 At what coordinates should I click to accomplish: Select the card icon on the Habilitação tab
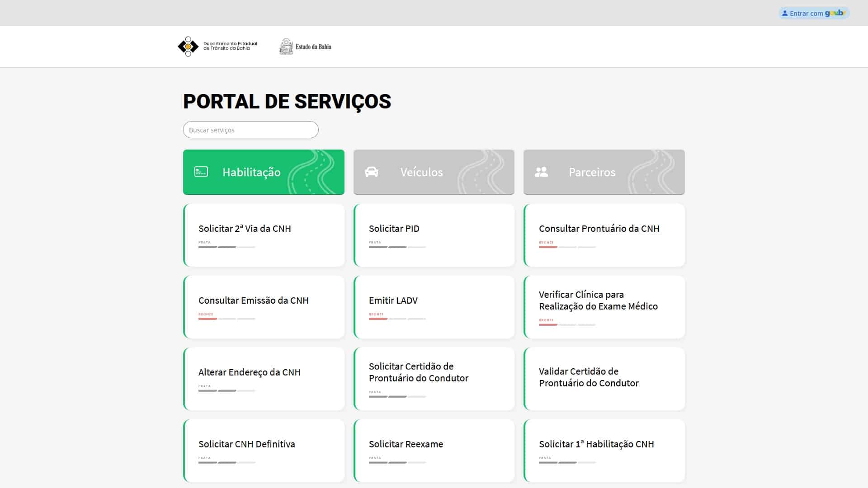click(201, 172)
